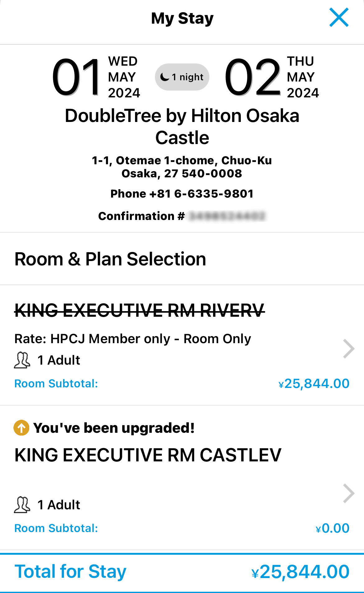The width and height of the screenshot is (364, 593).
Task: Tap the Room & Plan Selection header
Action: pyautogui.click(x=110, y=259)
